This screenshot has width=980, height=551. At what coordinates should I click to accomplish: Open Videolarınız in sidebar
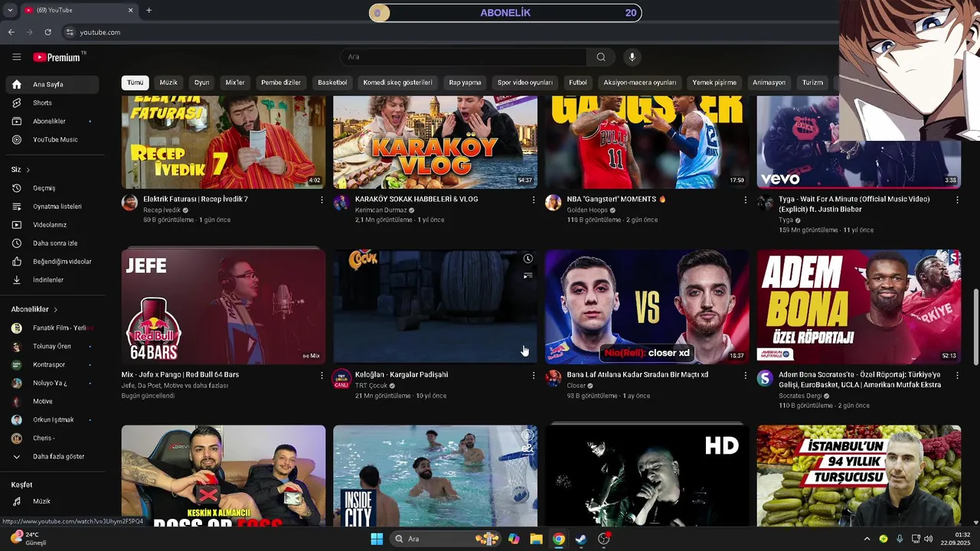click(x=53, y=225)
